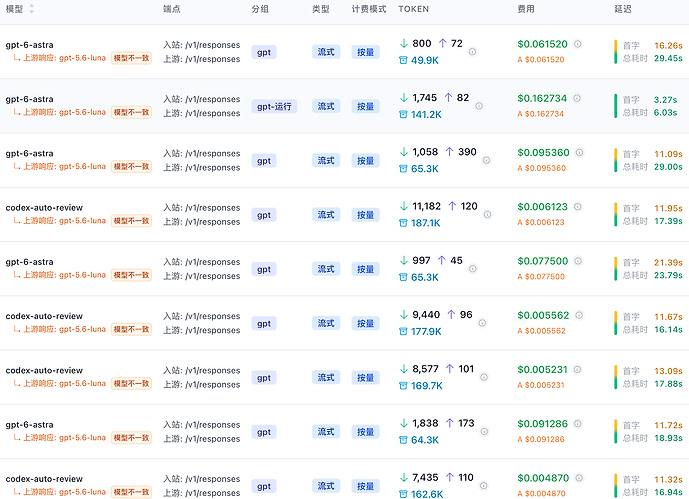This screenshot has height=499, width=689.
Task: Show token details icon in 1,745 input row
Action: click(479, 106)
